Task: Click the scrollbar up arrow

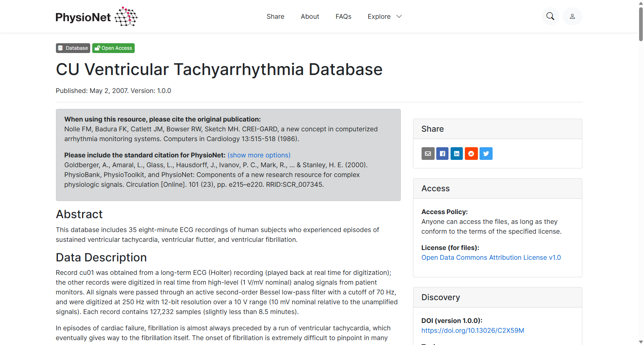Action: coord(641,3)
